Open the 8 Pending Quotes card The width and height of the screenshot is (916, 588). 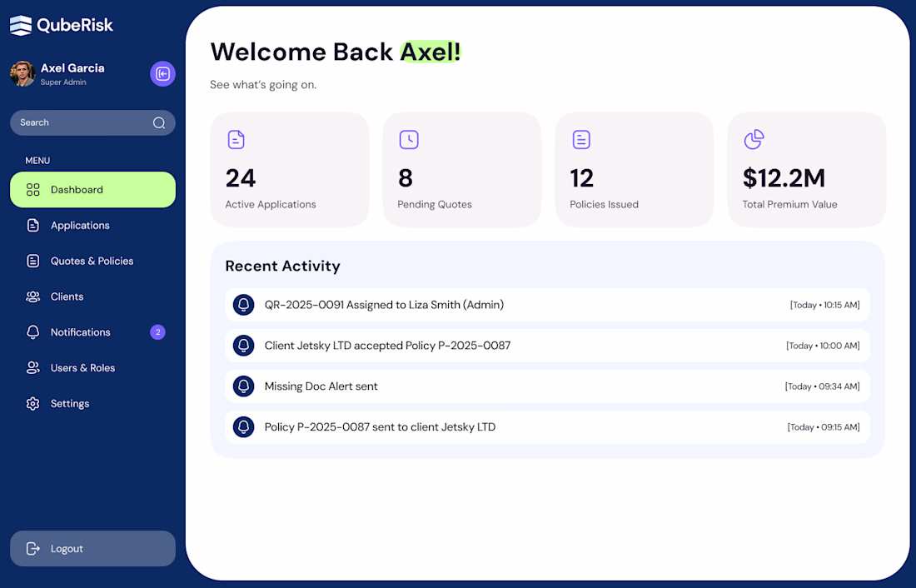point(462,170)
